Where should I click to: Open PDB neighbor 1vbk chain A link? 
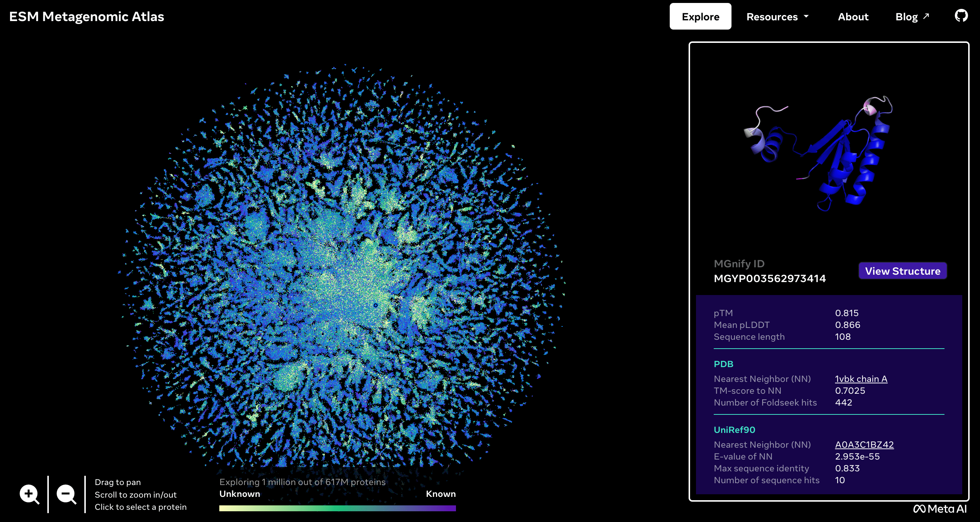tap(861, 379)
